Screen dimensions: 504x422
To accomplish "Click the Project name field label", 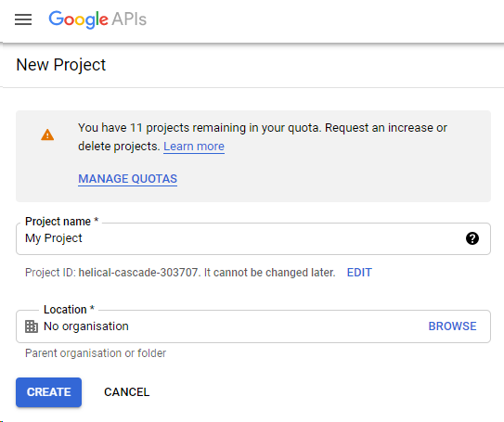I will coord(61,222).
